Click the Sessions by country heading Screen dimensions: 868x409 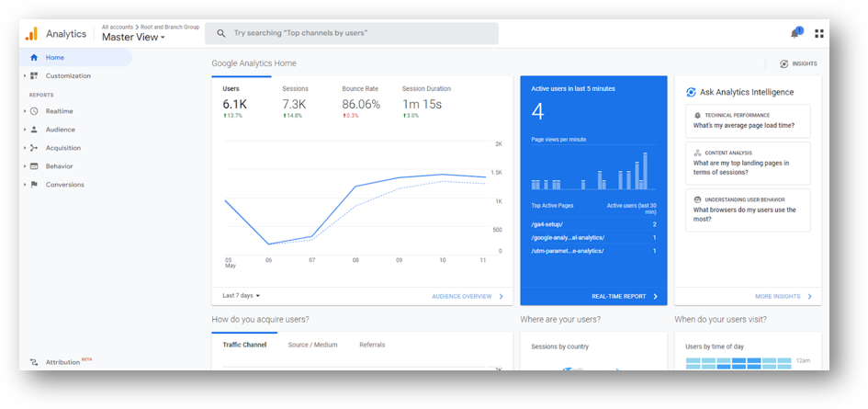pos(559,347)
